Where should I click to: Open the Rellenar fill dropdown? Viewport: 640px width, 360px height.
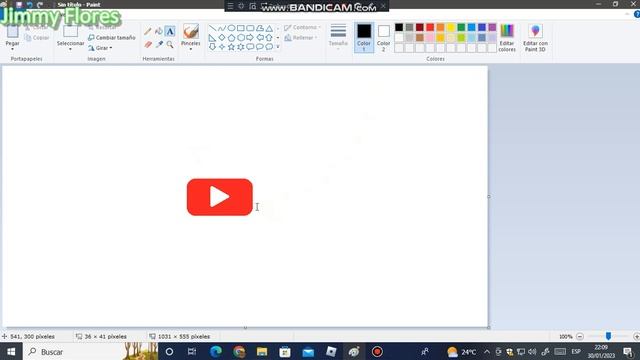click(x=301, y=38)
